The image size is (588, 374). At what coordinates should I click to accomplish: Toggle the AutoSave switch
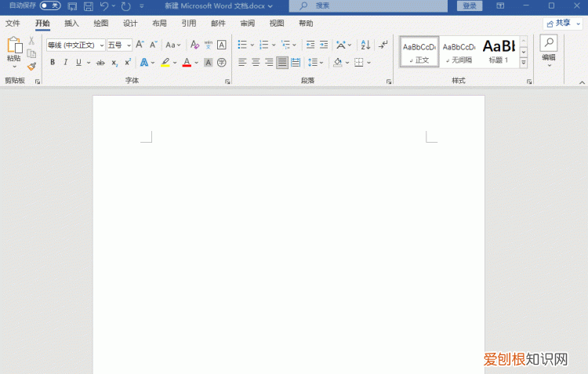pyautogui.click(x=50, y=5)
